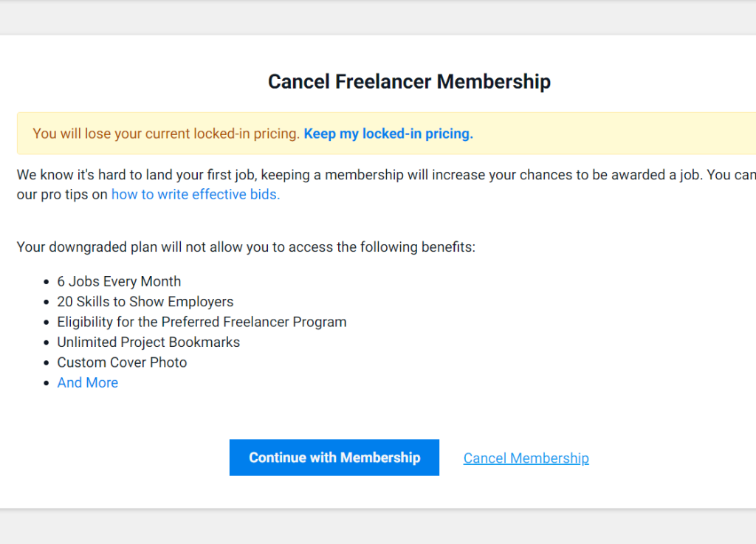Click the bullet beside Custom Cover Photo

[x=47, y=363]
